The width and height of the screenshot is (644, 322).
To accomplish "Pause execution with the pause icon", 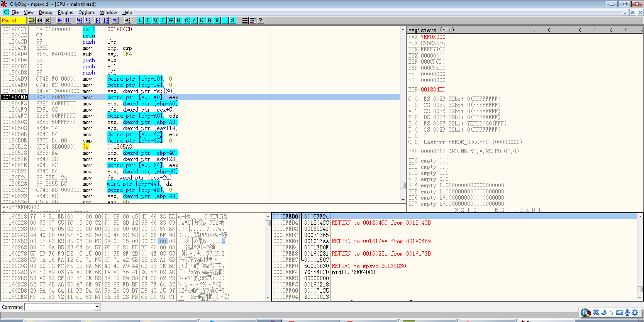I will (68, 20).
